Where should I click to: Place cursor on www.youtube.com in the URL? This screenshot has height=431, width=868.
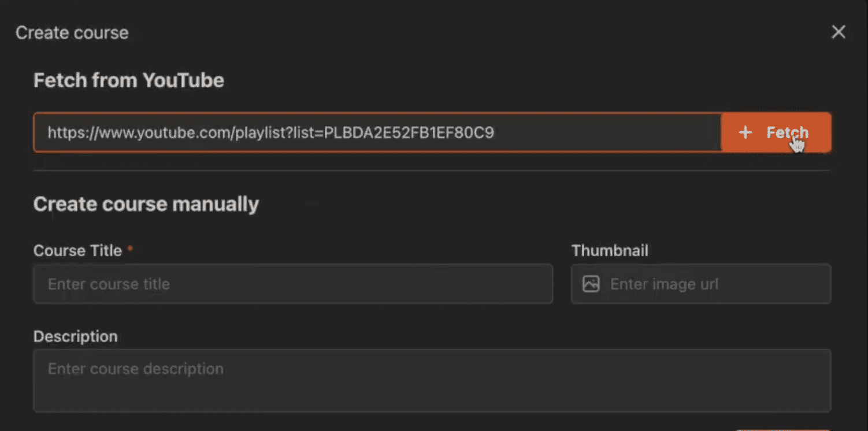click(x=165, y=133)
